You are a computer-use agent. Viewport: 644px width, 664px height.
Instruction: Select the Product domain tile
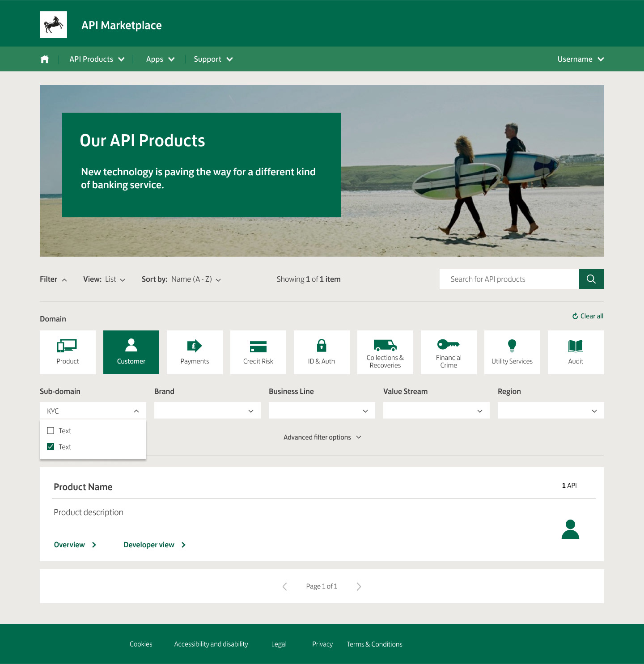(68, 352)
